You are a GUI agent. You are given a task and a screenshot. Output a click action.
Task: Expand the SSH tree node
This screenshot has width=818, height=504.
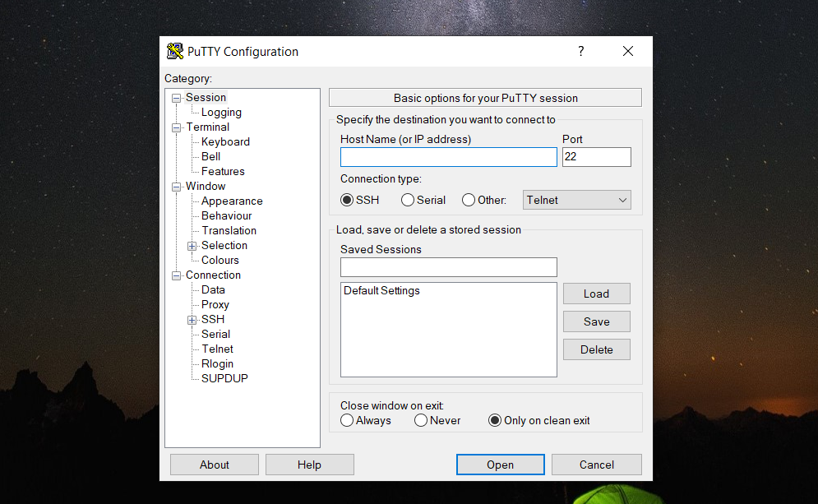click(192, 320)
